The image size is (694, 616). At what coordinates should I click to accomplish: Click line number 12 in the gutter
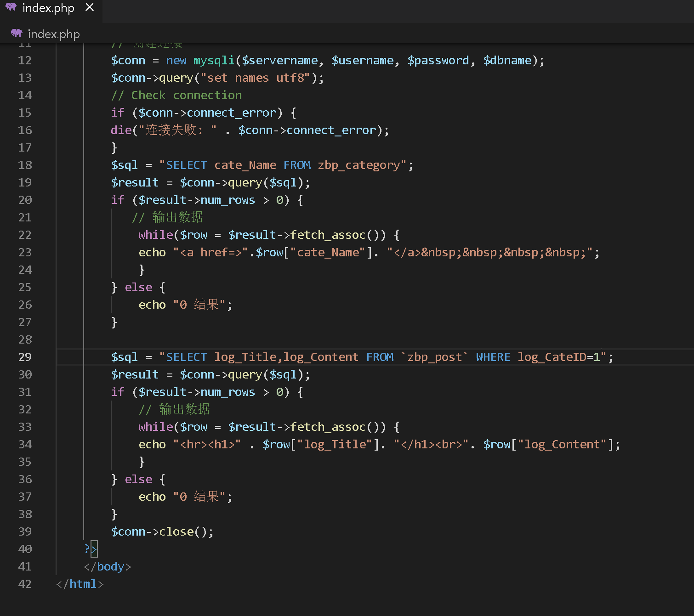(25, 60)
